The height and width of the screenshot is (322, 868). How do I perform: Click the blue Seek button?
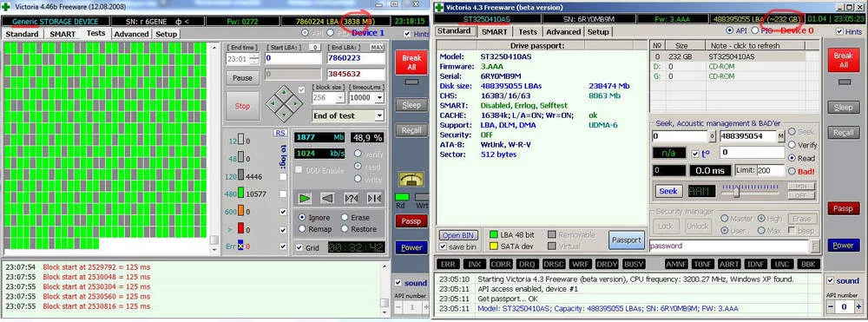668,191
